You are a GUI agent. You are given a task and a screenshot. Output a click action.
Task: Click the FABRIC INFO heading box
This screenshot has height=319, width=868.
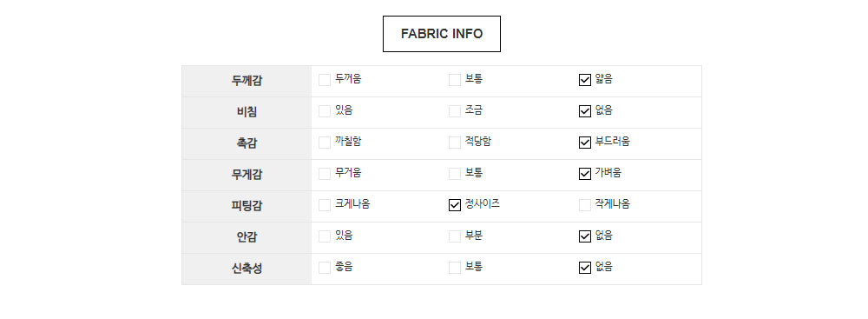pyautogui.click(x=442, y=34)
